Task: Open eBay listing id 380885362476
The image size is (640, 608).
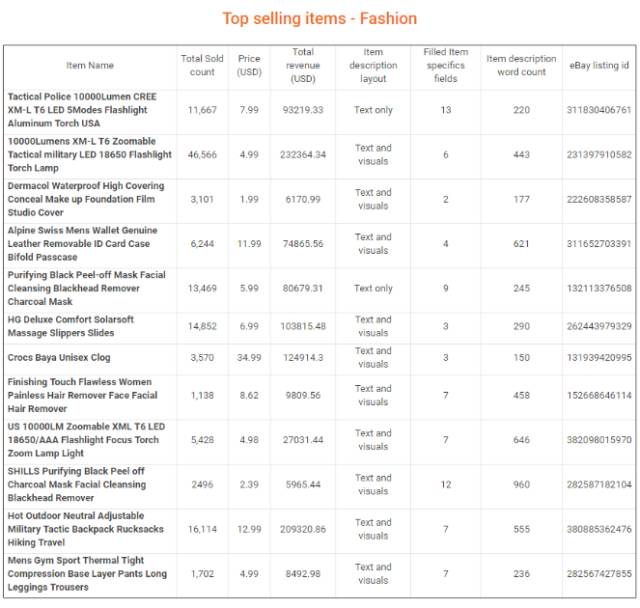Action: pyautogui.click(x=599, y=529)
